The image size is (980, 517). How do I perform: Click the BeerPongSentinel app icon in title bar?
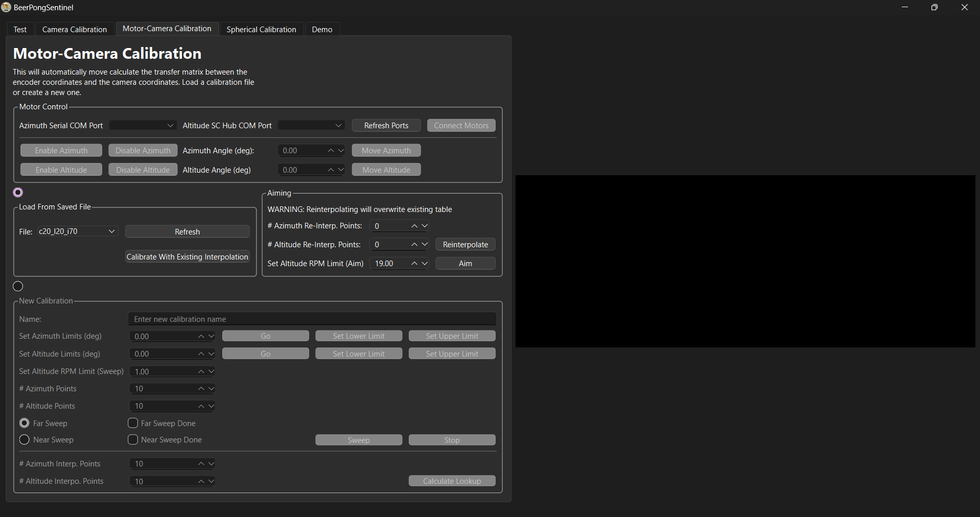click(x=6, y=7)
